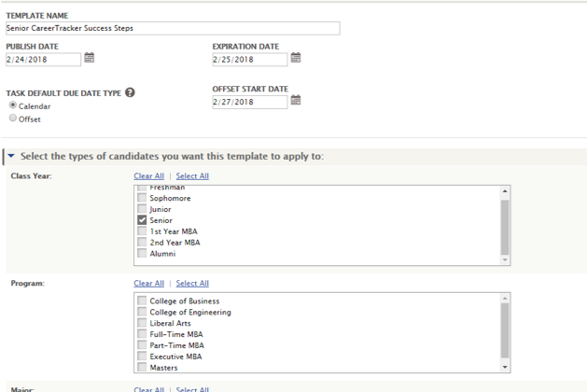587x392 pixels.
Task: Click the help icon beside Task Default Due Date Type
Action: click(130, 92)
